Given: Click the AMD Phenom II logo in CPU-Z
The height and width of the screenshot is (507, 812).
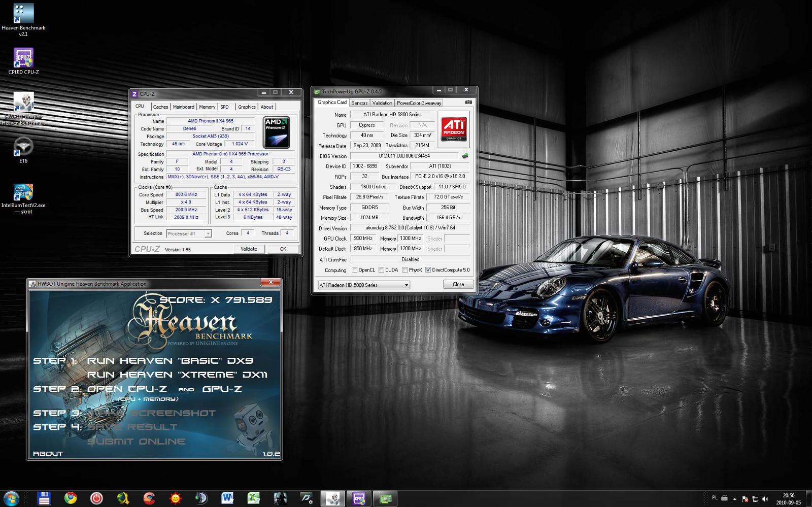Looking at the screenshot, I should tap(277, 132).
